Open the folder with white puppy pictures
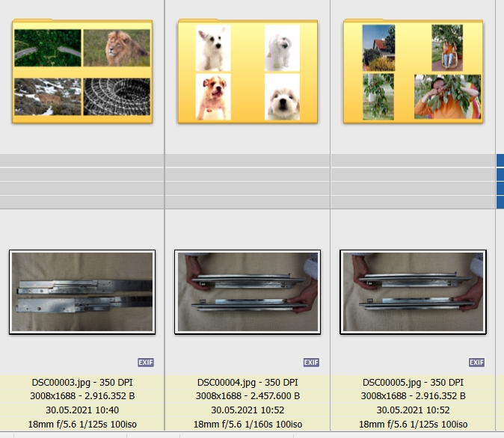Screen dimensions: 504x438 pos(248,71)
